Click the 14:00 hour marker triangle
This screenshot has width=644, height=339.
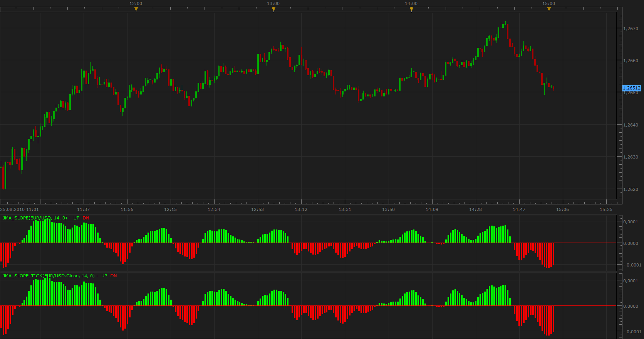[x=411, y=10]
